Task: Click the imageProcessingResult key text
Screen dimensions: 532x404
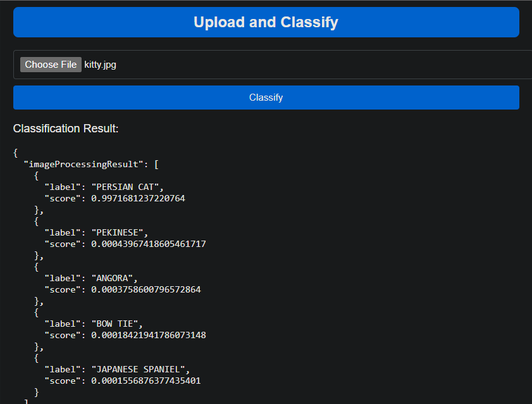Action: coord(84,164)
